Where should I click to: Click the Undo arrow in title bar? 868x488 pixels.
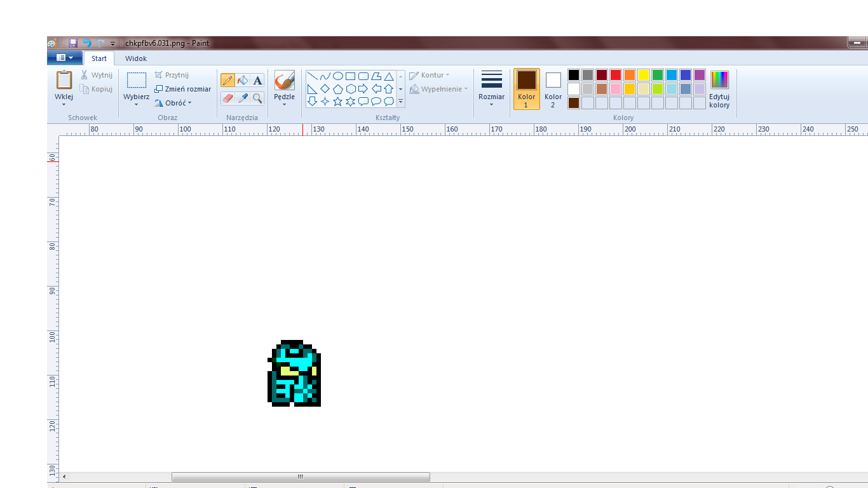click(x=87, y=43)
